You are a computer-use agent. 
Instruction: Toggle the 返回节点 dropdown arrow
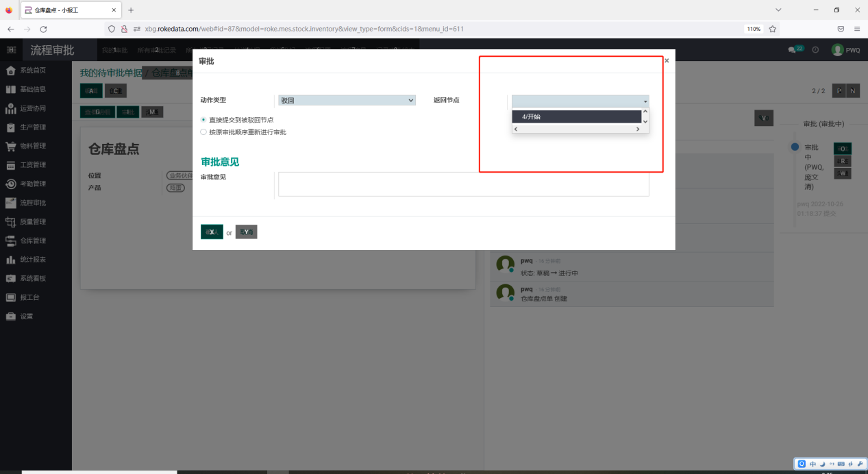tap(645, 101)
